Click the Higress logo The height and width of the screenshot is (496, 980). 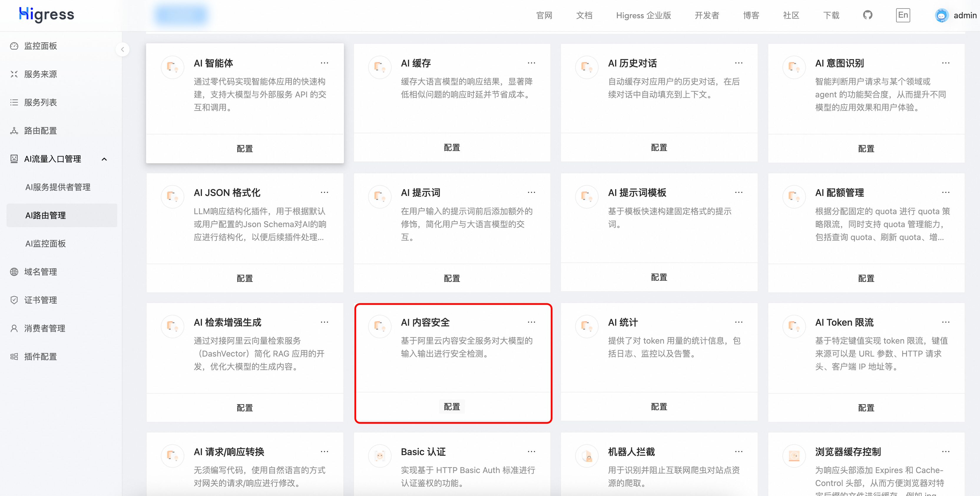click(47, 14)
